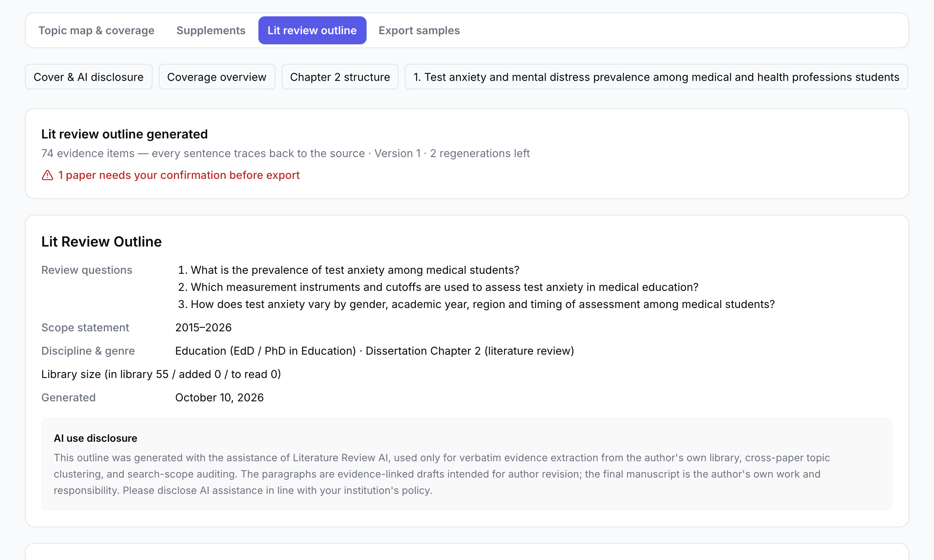Image resolution: width=934 pixels, height=560 pixels.
Task: Open the paper needs confirmation warning
Action: click(x=179, y=175)
